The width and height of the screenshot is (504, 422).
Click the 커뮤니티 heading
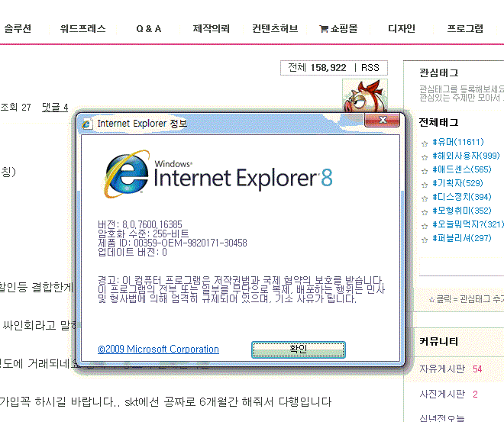point(439,341)
